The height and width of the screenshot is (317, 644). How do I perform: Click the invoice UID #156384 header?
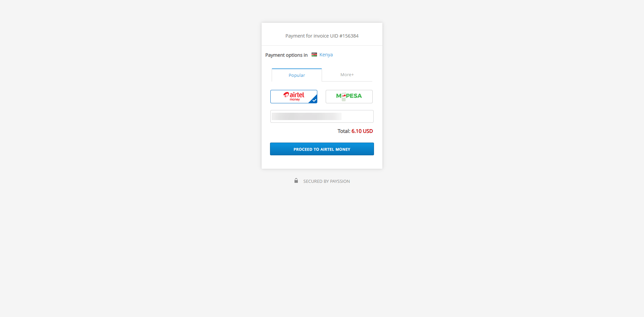(x=322, y=36)
